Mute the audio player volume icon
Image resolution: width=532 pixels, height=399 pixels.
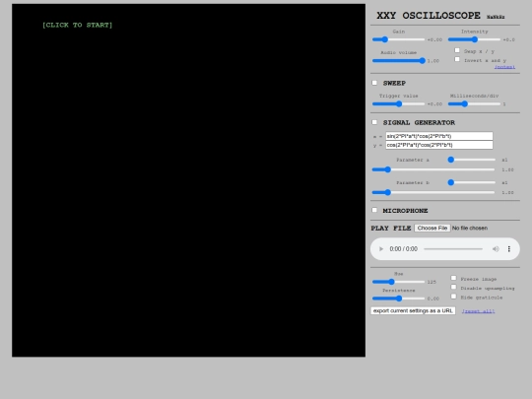(x=496, y=248)
